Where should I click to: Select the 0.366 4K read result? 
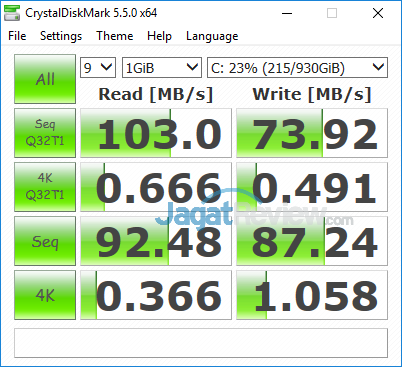[156, 295]
